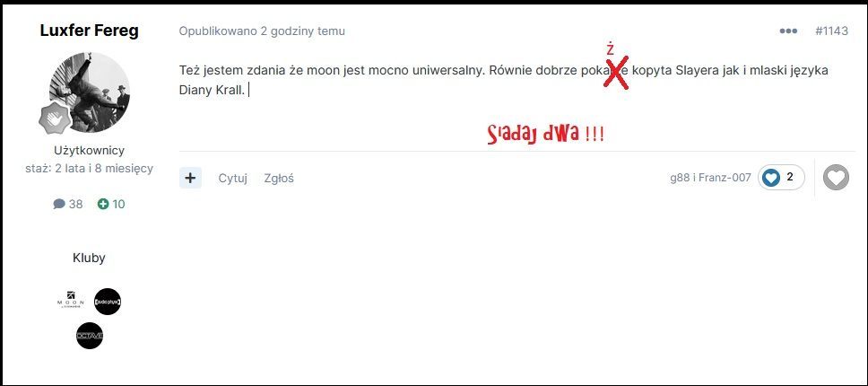Click the grey heart reaction icon
The width and height of the screenshot is (868, 386).
point(836,178)
